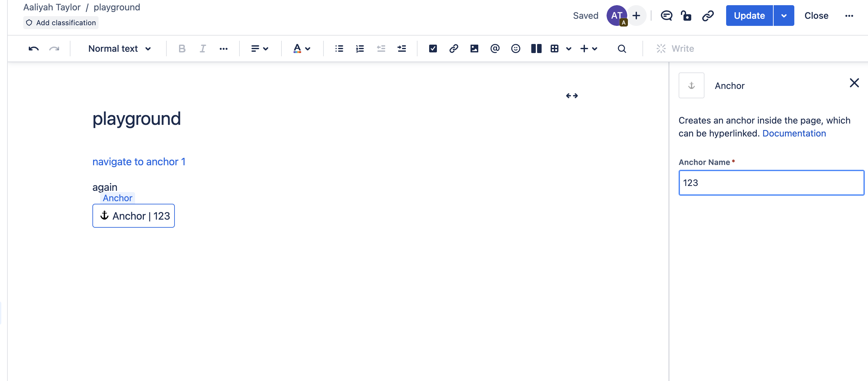Insert a bullet list

coord(339,49)
